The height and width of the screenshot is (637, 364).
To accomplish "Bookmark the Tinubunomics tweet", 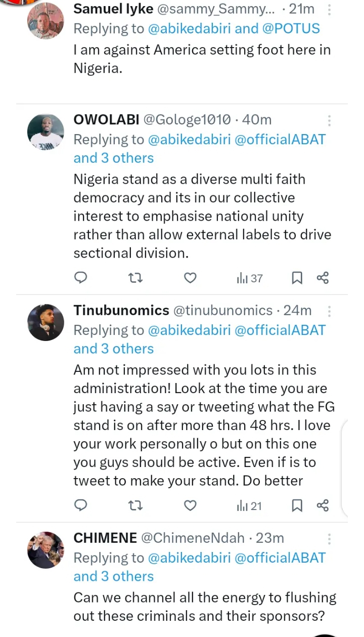I will pyautogui.click(x=298, y=505).
